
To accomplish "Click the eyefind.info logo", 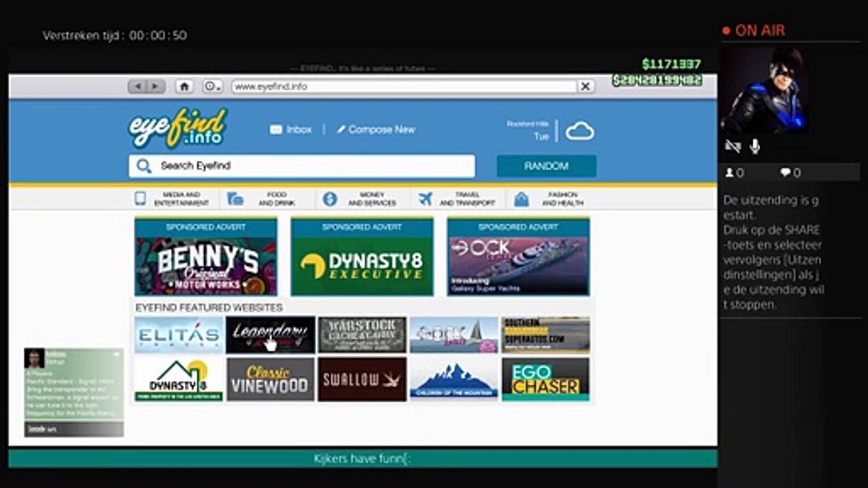I will coord(178,128).
